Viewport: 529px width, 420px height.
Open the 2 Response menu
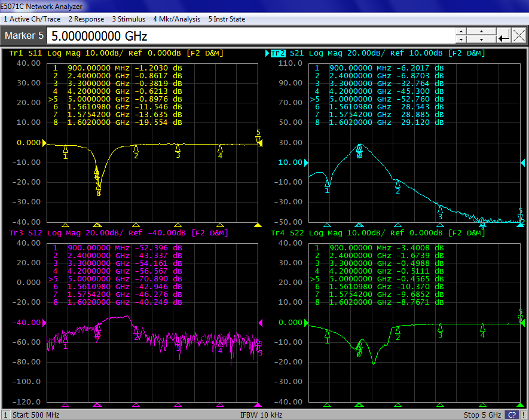pos(86,19)
